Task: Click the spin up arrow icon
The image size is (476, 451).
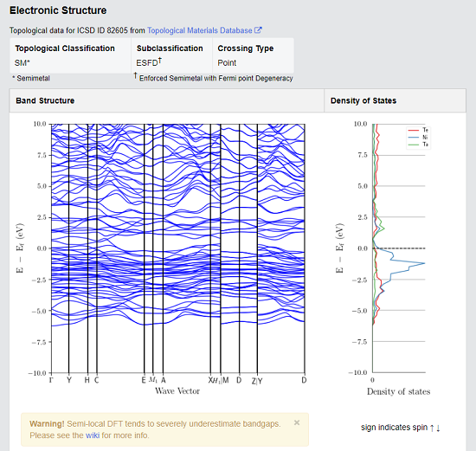Action: (x=432, y=428)
